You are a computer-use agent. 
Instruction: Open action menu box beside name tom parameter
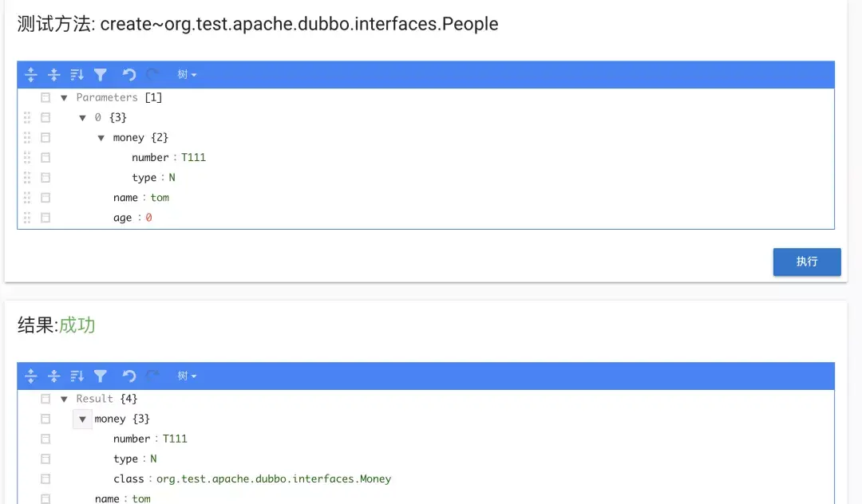pyautogui.click(x=45, y=198)
